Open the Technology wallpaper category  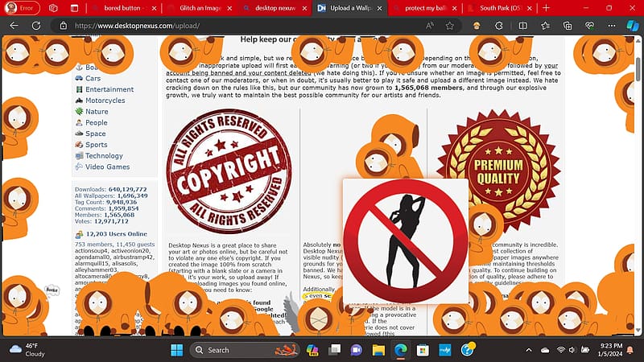click(104, 155)
